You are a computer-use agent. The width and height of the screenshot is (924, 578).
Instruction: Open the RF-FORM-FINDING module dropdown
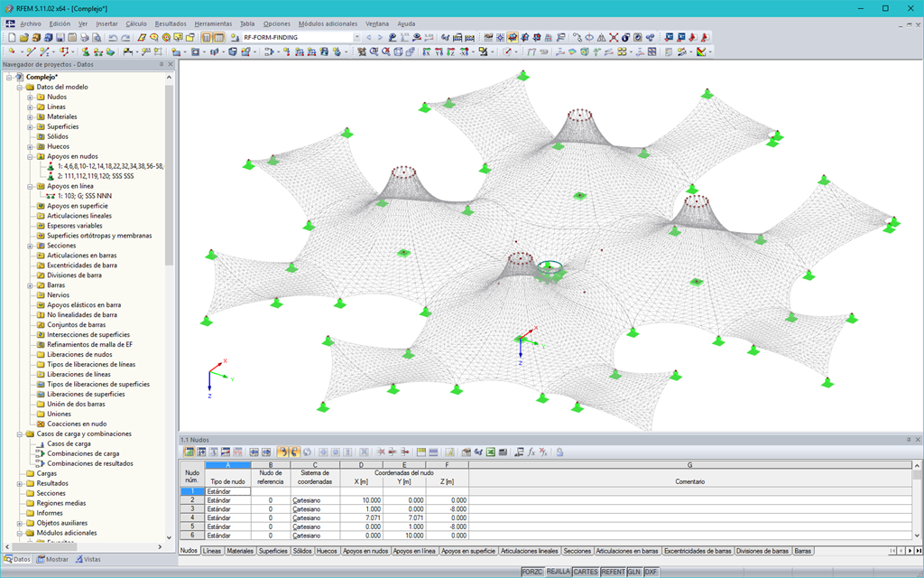(356, 37)
